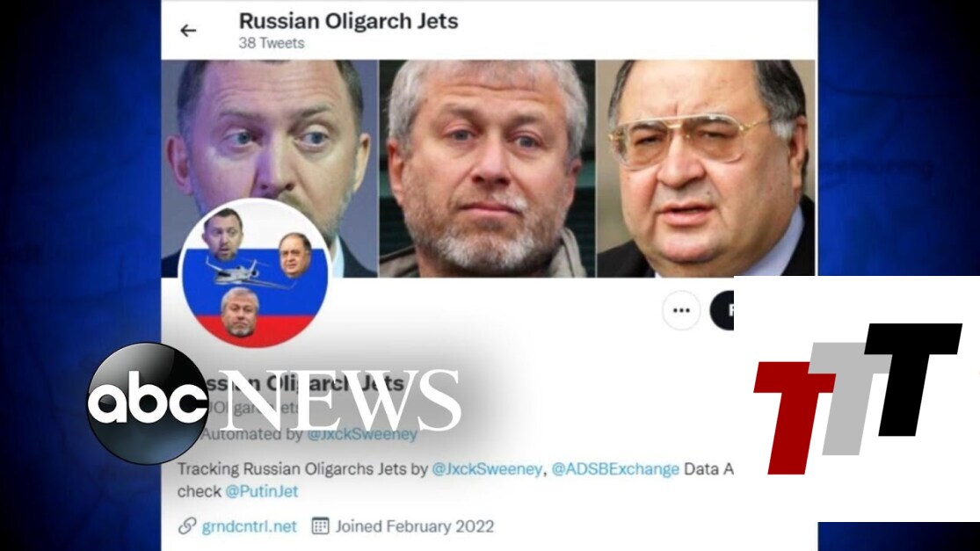The width and height of the screenshot is (980, 551).
Task: Click the partially hidden black Follow button
Action: point(722,310)
